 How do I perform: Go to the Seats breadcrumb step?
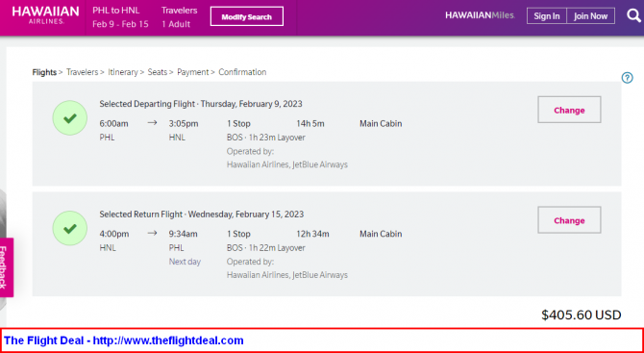tap(158, 72)
